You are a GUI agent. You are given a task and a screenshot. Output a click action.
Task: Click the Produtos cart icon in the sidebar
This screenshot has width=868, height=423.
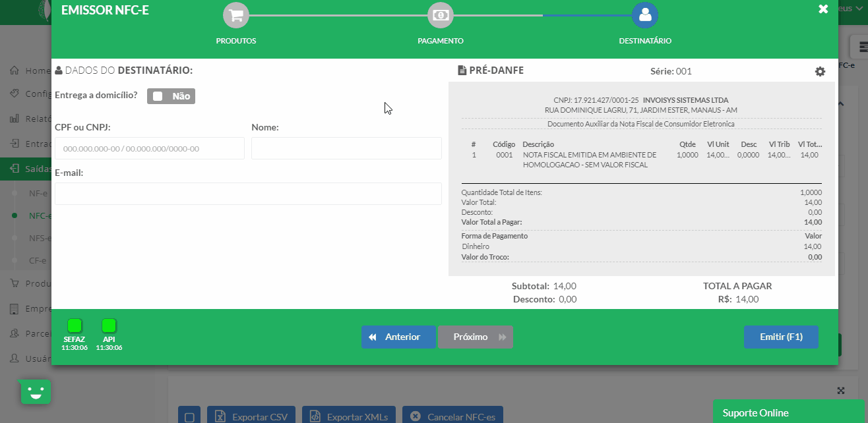[x=15, y=283]
